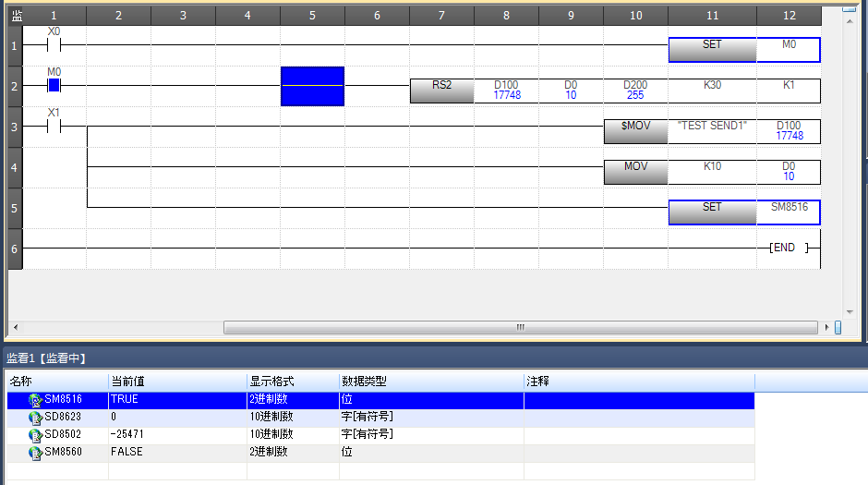Click the FALSE value of SM8560
Viewport: 868px width, 485px height.
click(x=126, y=453)
